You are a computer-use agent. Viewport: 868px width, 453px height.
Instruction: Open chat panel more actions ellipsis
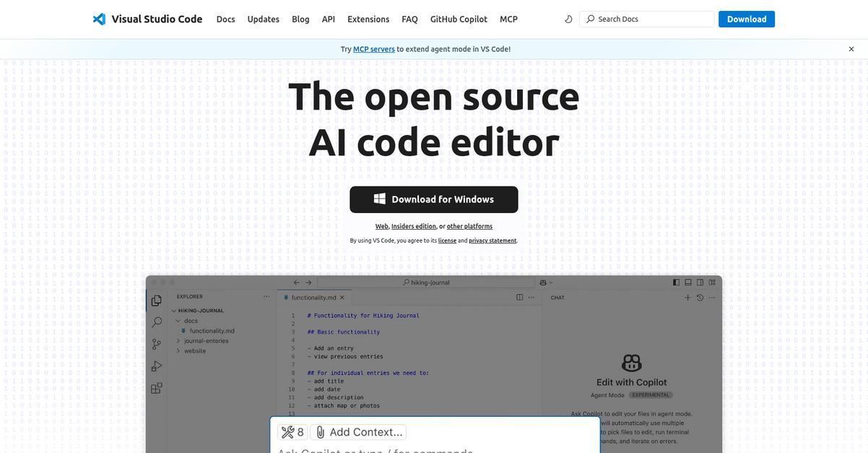[x=712, y=298]
